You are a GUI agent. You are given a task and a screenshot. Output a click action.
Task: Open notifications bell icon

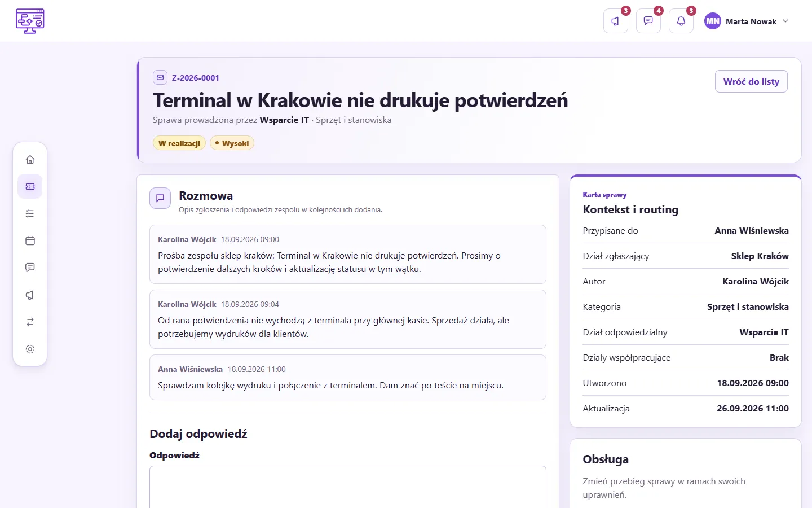tap(681, 21)
